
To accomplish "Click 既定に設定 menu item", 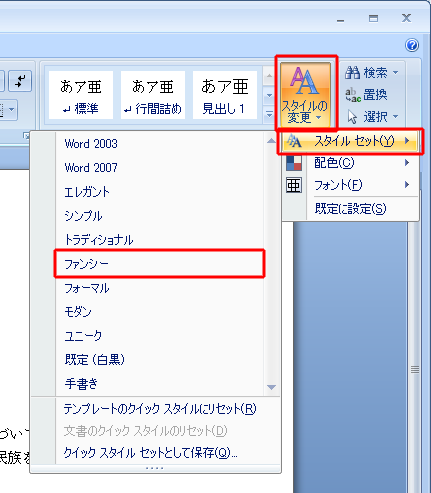I will (x=350, y=209).
